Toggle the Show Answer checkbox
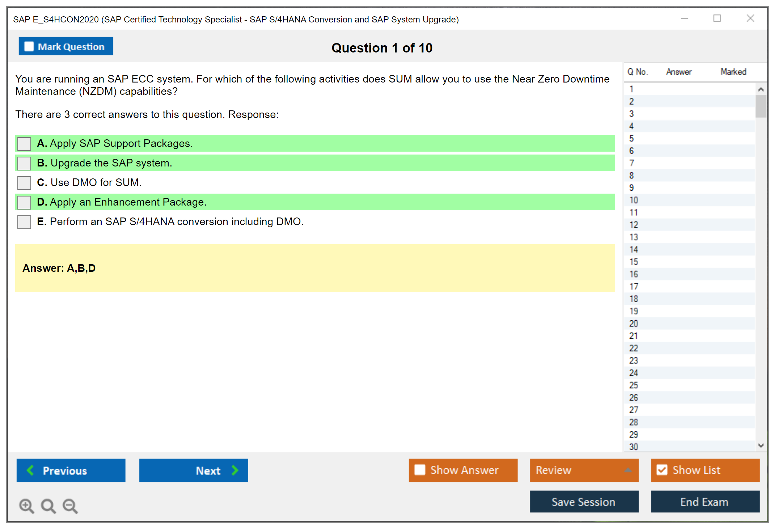This screenshot has height=532, width=778. click(420, 470)
